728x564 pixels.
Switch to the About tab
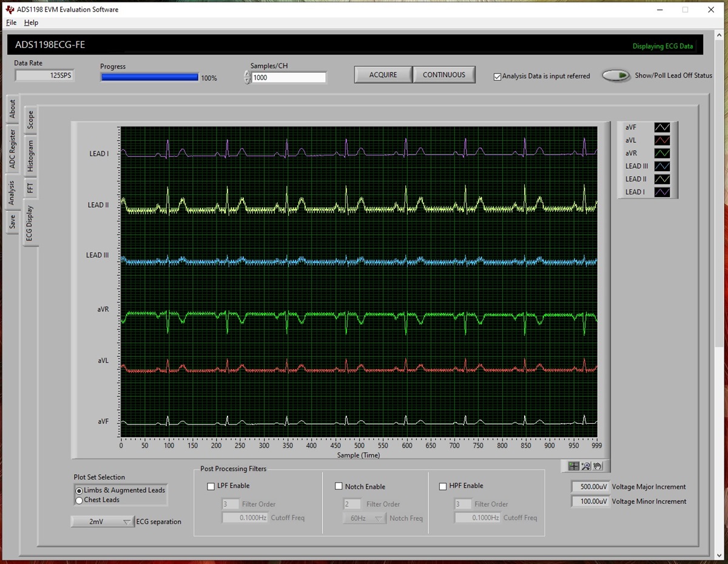tap(12, 109)
